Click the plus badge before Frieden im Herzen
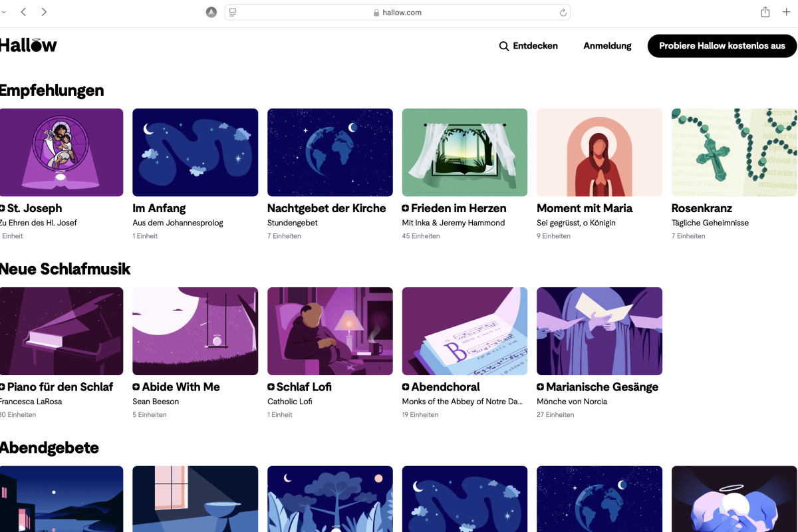This screenshot has height=532, width=798. click(406, 208)
